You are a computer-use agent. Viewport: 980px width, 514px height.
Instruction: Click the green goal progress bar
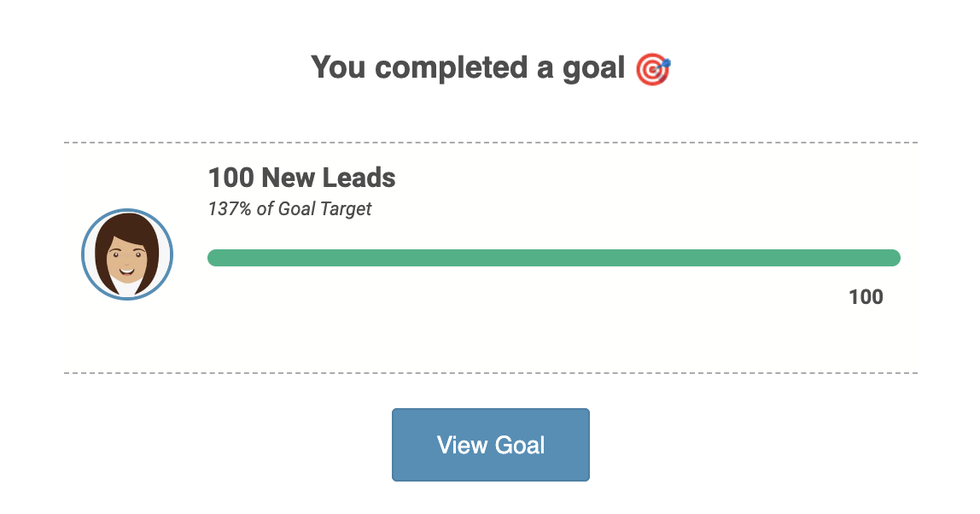(554, 258)
